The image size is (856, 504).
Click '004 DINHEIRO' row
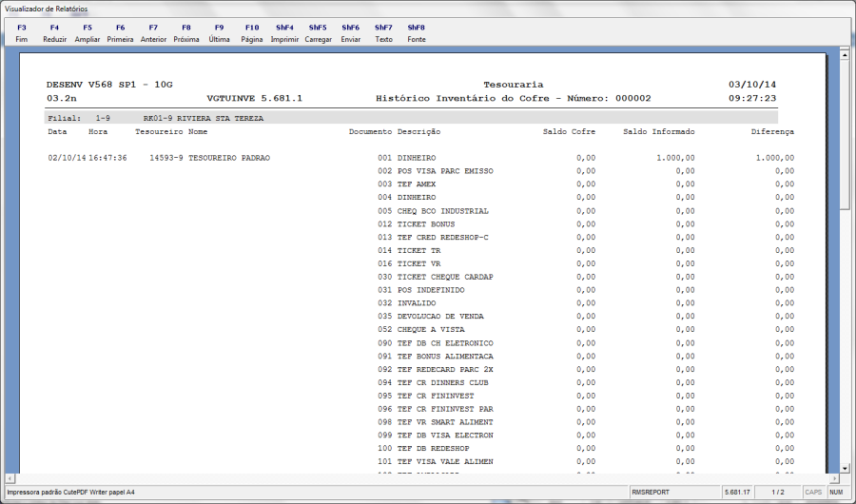[x=407, y=197]
